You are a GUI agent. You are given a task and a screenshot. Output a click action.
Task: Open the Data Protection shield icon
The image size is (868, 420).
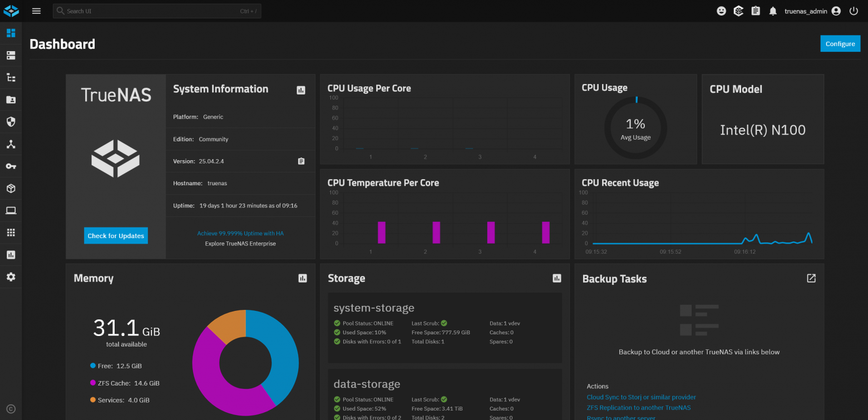[11, 121]
